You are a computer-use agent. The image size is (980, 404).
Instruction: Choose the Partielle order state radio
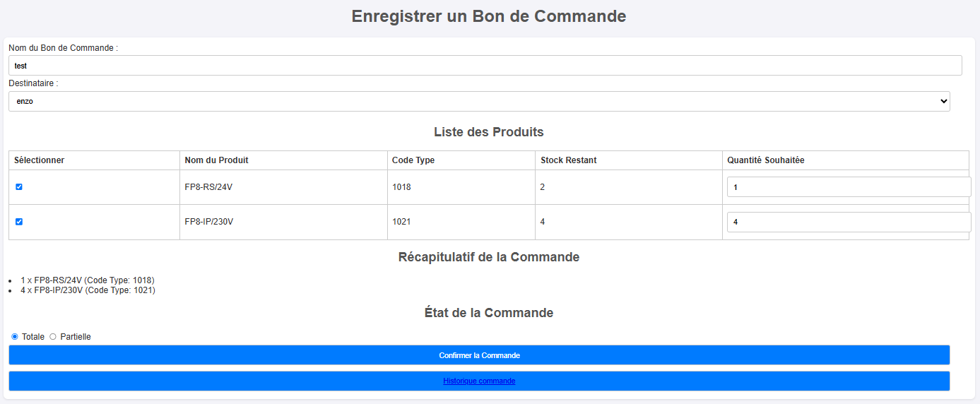click(x=53, y=337)
